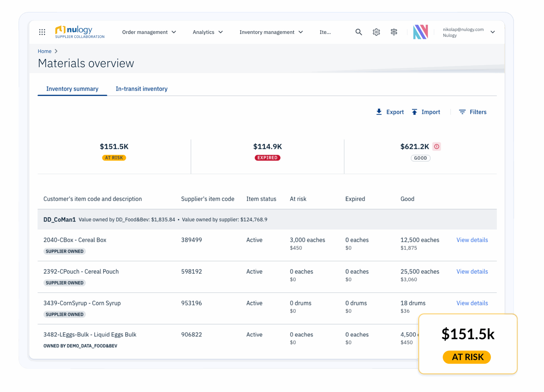Image resolution: width=544 pixels, height=392 pixels.
Task: Click the $621.2K good summary value
Action: pos(415,146)
